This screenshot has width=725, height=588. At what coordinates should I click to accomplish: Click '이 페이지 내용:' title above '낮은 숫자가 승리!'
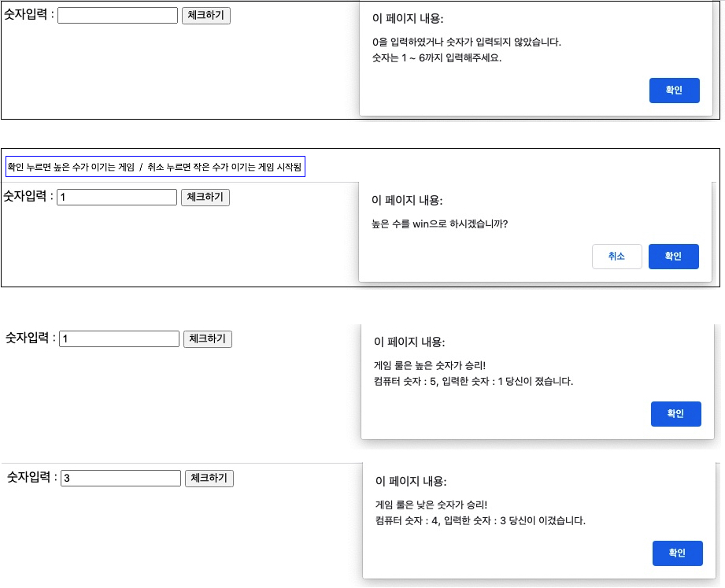[x=411, y=481]
